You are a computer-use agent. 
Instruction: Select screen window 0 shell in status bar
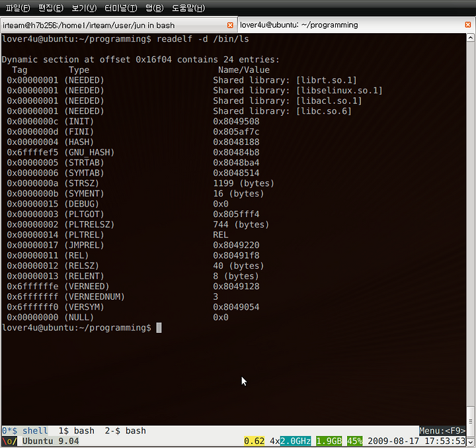(25, 431)
